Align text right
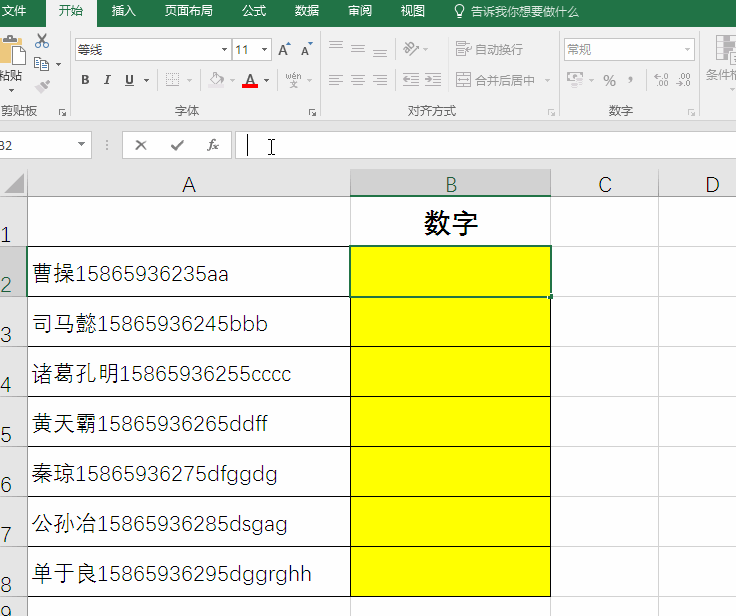736x616 pixels. (380, 80)
